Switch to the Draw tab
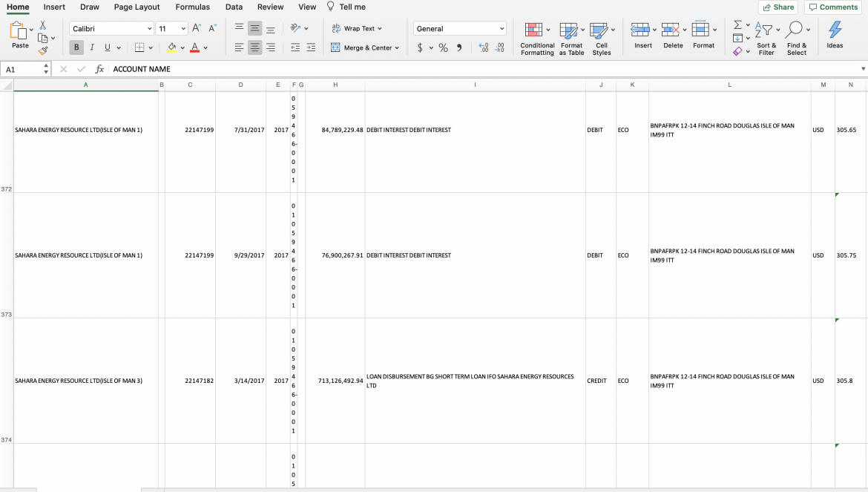This screenshot has height=492, width=868. (x=90, y=7)
